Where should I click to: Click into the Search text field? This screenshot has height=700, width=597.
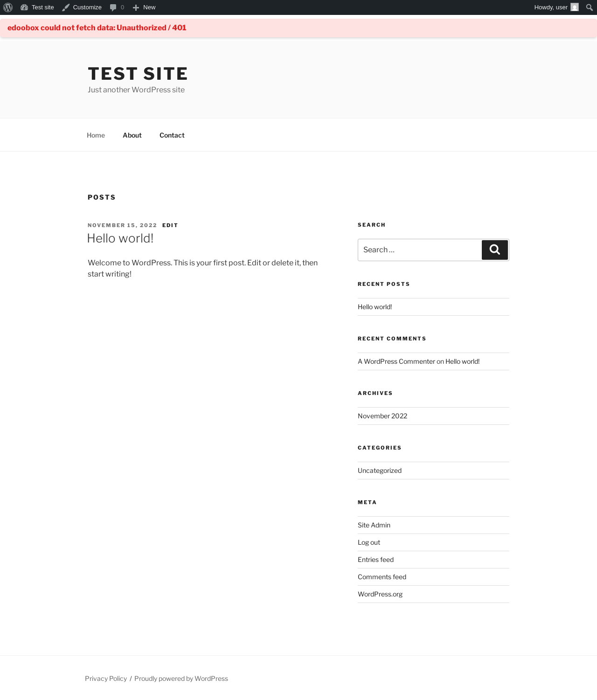[x=419, y=250]
